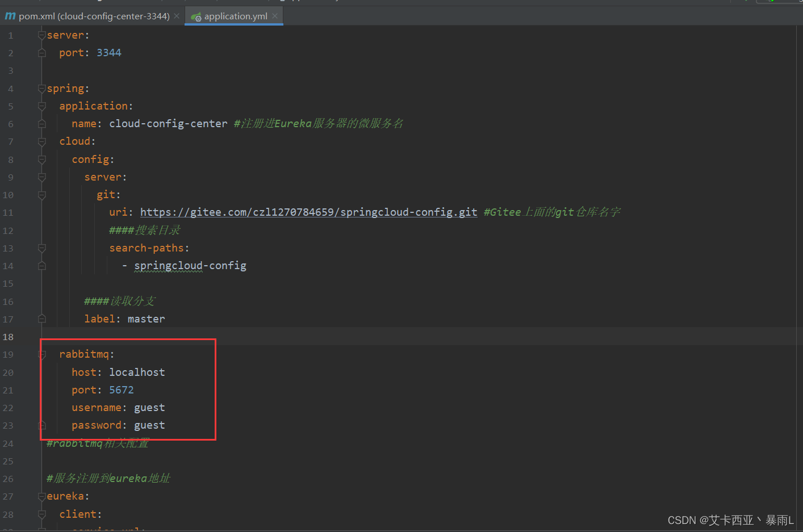The image size is (803, 532).
Task: Fold the cloud block on line 7
Action: click(41, 141)
